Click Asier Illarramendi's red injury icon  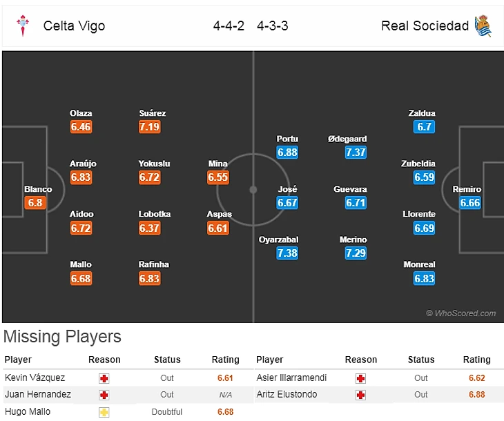click(360, 378)
